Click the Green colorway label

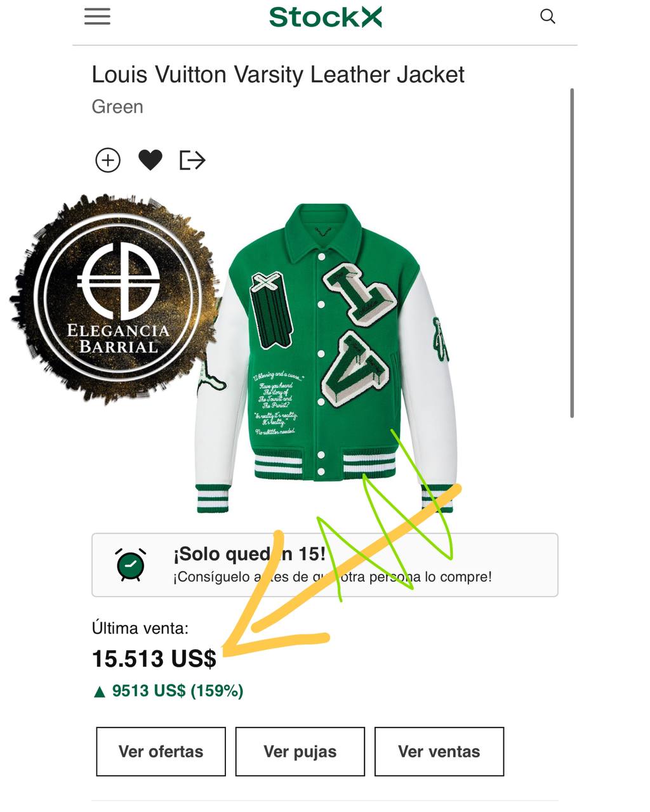(117, 107)
